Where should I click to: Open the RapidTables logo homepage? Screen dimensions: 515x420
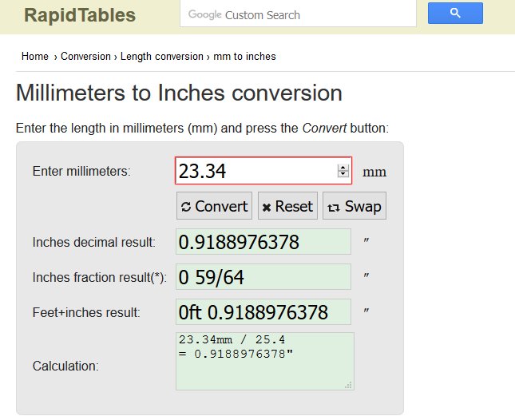click(x=80, y=15)
